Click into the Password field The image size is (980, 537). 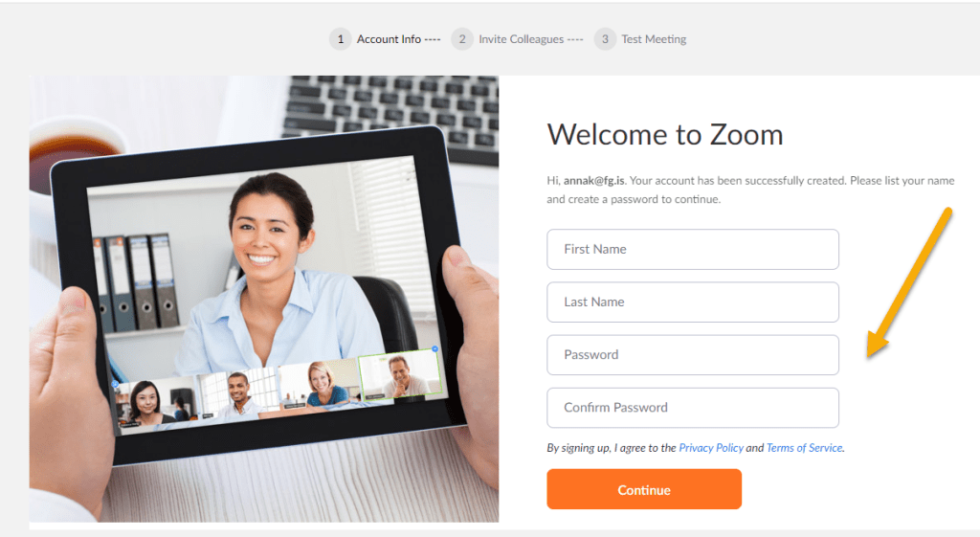coord(693,355)
